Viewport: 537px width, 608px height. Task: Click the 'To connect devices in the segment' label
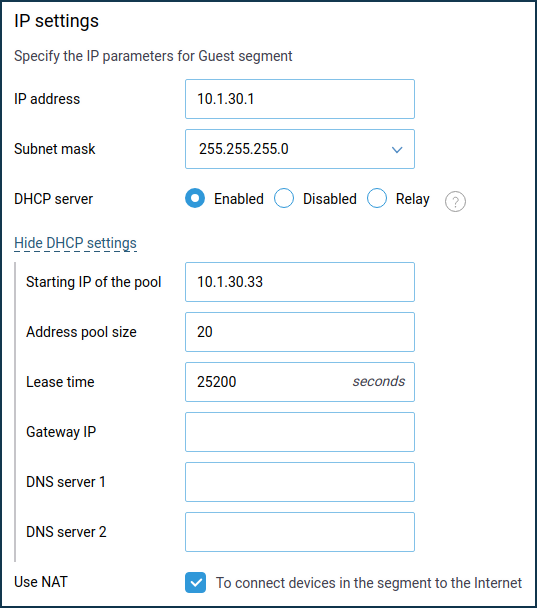pyautogui.click(x=369, y=583)
